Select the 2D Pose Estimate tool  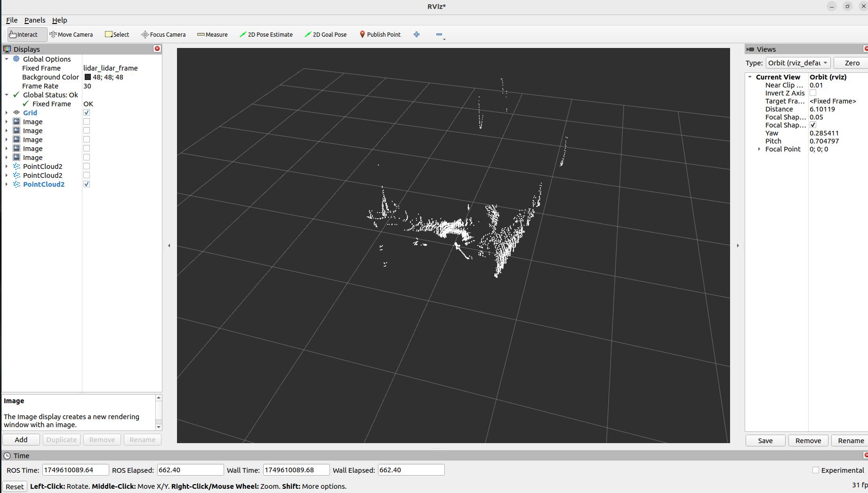(x=266, y=34)
